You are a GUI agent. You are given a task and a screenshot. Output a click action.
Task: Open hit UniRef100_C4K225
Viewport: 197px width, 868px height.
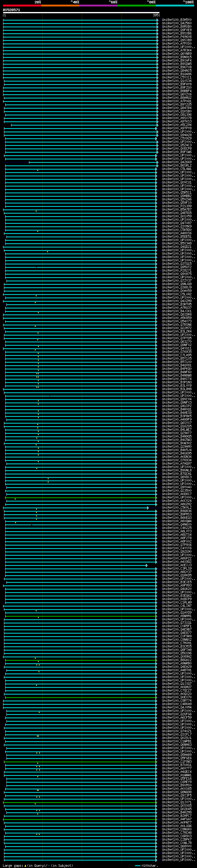[177, 528]
